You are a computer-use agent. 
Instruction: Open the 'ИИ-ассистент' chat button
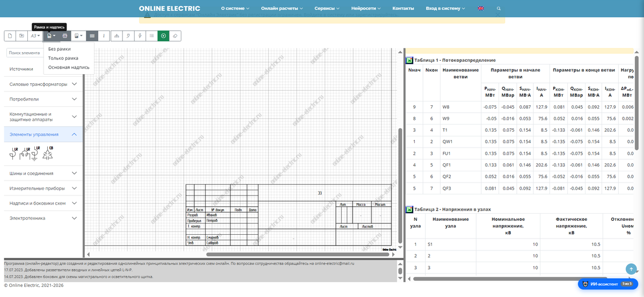click(608, 284)
